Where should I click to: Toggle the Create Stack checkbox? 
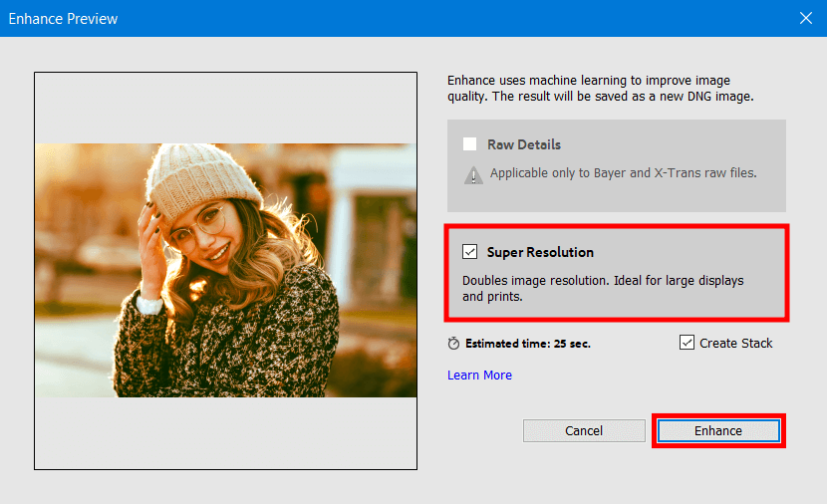click(x=687, y=343)
